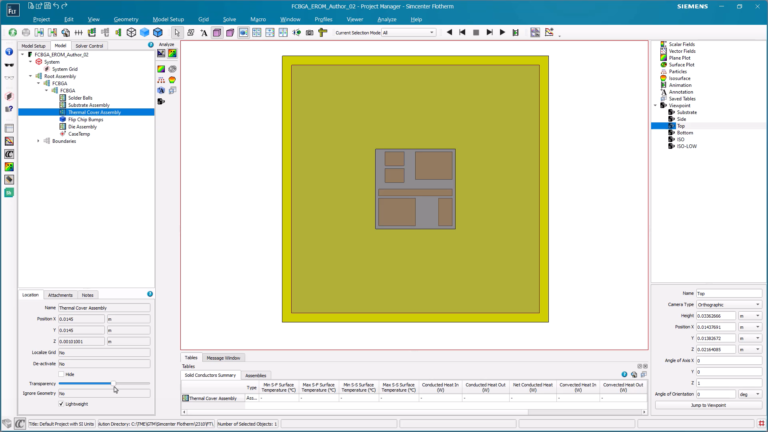The width and height of the screenshot is (768, 432).
Task: Click the solid blue cube view icon
Action: click(144, 32)
